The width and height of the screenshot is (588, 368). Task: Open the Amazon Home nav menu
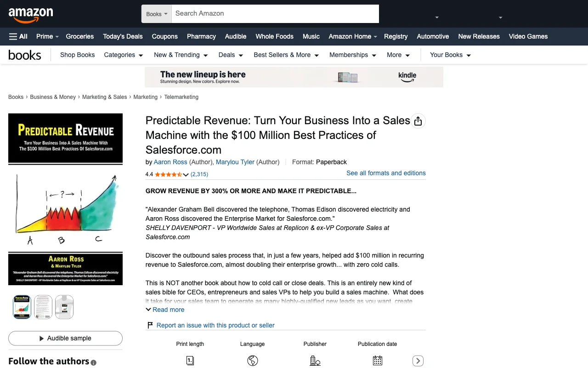[x=353, y=36]
